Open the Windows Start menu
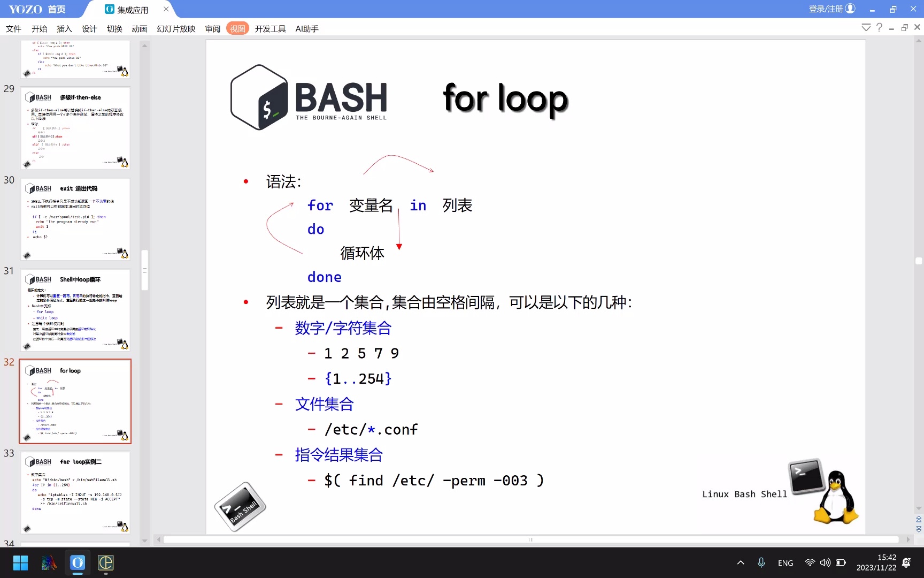Image resolution: width=924 pixels, height=578 pixels. (20, 563)
